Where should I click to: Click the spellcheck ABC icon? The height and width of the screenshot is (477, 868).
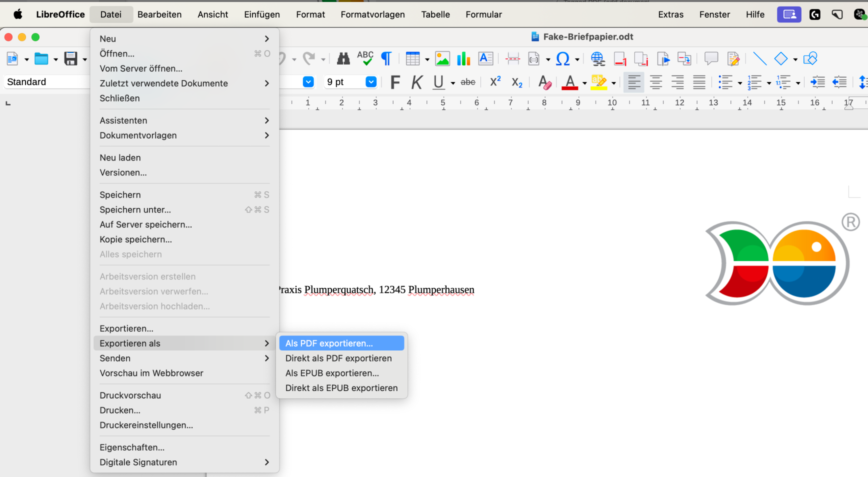tap(365, 59)
